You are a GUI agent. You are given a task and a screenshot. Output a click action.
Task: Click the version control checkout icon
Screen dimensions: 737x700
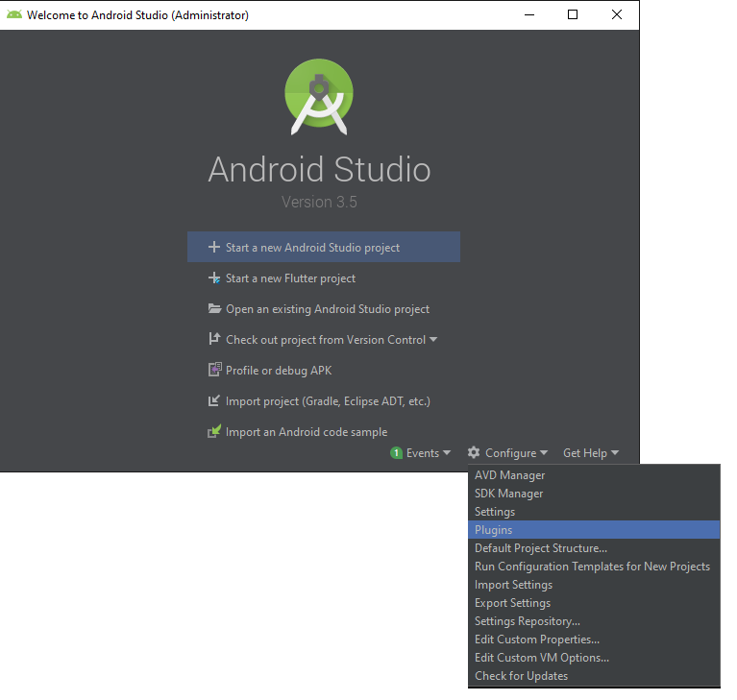(x=214, y=340)
